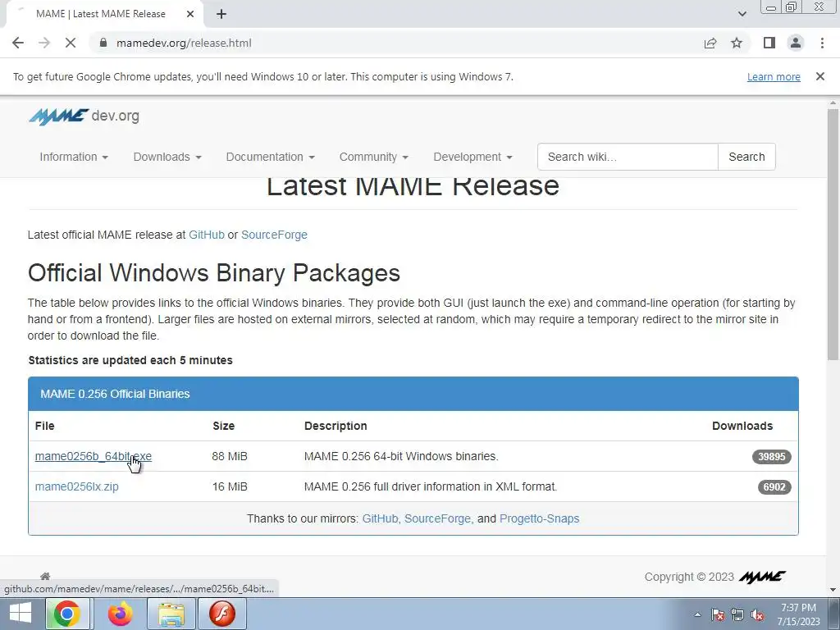This screenshot has height=630, width=840.
Task: Expand the Downloads menu
Action: click(167, 157)
